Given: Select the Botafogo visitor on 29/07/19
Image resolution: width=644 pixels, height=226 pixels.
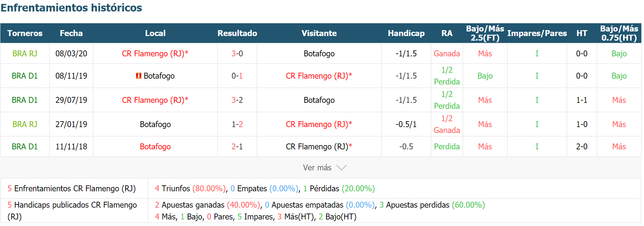Looking at the screenshot, I should [319, 100].
